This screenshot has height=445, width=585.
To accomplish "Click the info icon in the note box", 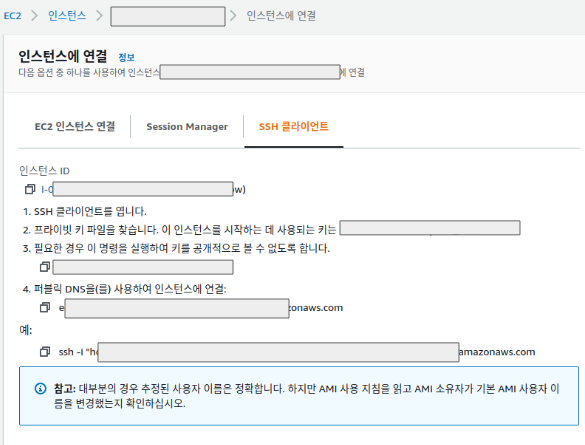I will coord(40,389).
